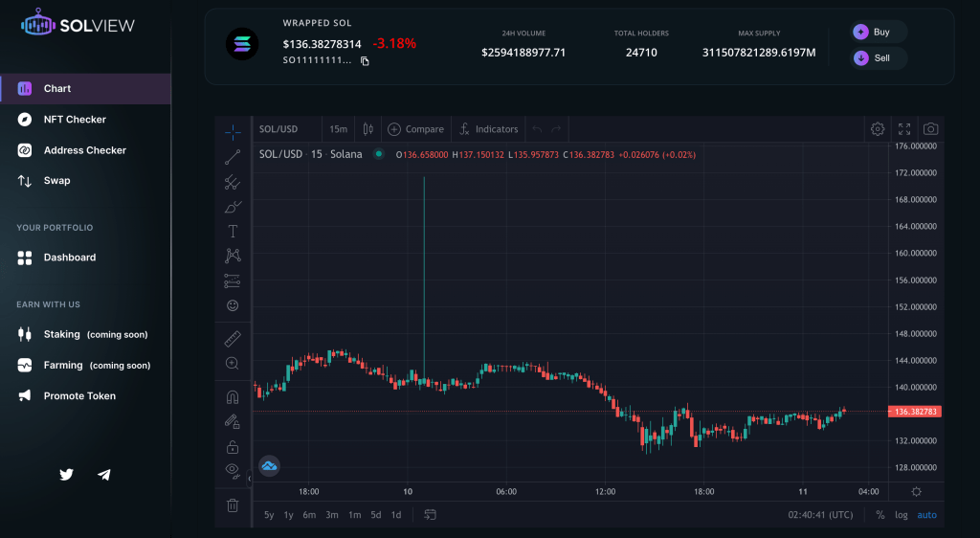Open NFT Checker in sidebar
This screenshot has height=538, width=980.
coord(75,120)
